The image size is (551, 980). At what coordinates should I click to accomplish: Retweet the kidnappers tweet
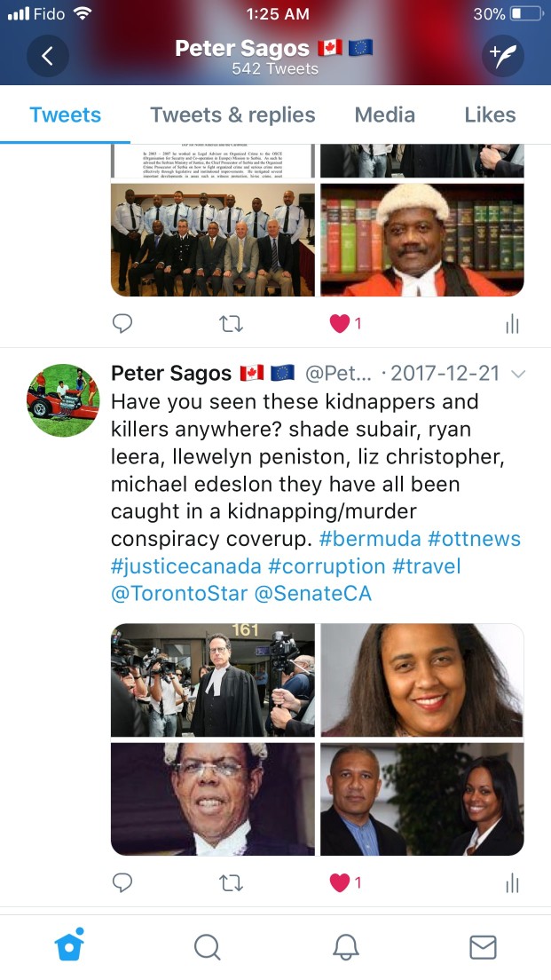[232, 882]
